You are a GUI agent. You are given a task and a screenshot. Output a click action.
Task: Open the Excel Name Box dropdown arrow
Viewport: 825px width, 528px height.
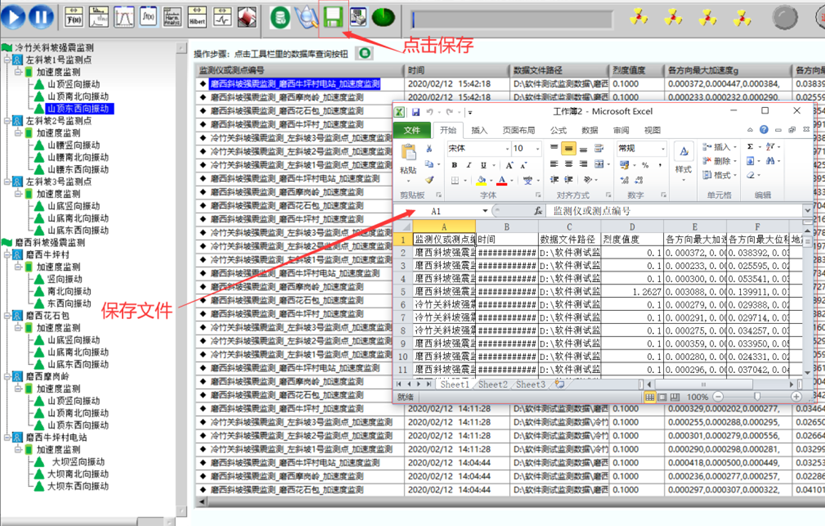(x=487, y=212)
